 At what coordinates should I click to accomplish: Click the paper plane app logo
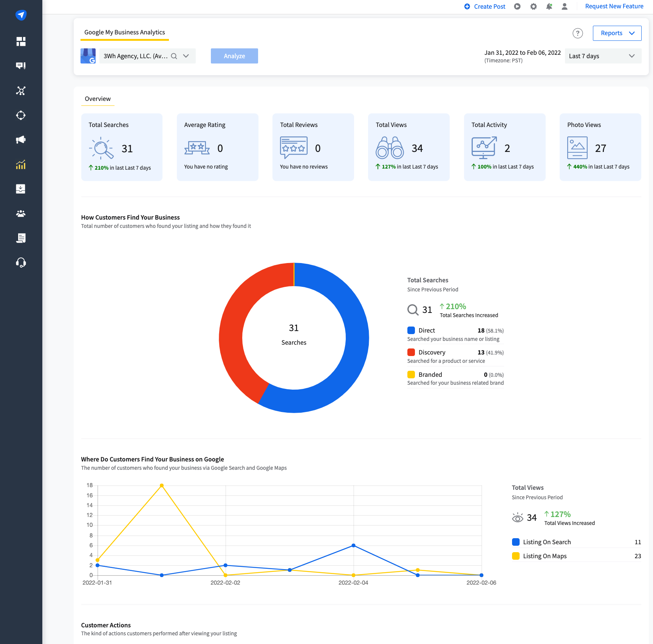tap(21, 15)
